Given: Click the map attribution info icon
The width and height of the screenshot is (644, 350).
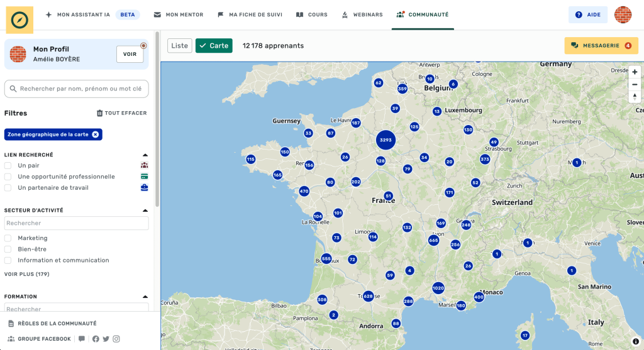Looking at the screenshot, I should [635, 341].
